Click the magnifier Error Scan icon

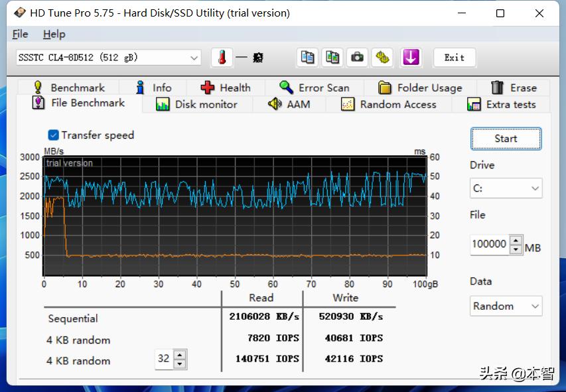click(286, 88)
